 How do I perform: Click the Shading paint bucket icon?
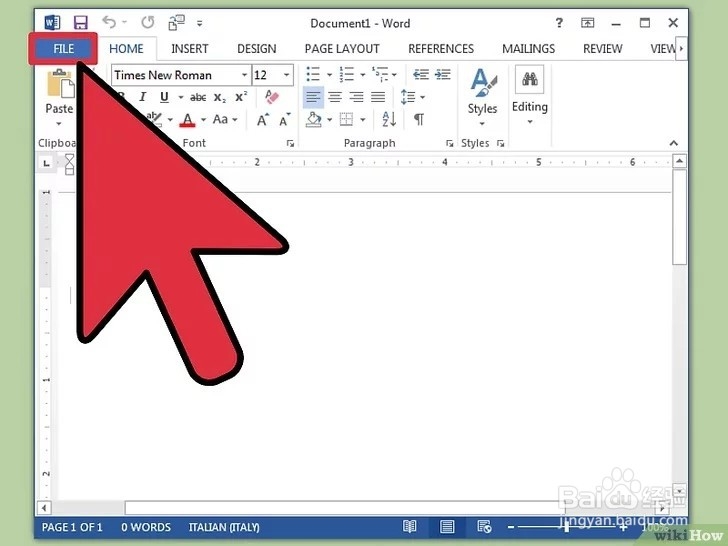coord(314,120)
